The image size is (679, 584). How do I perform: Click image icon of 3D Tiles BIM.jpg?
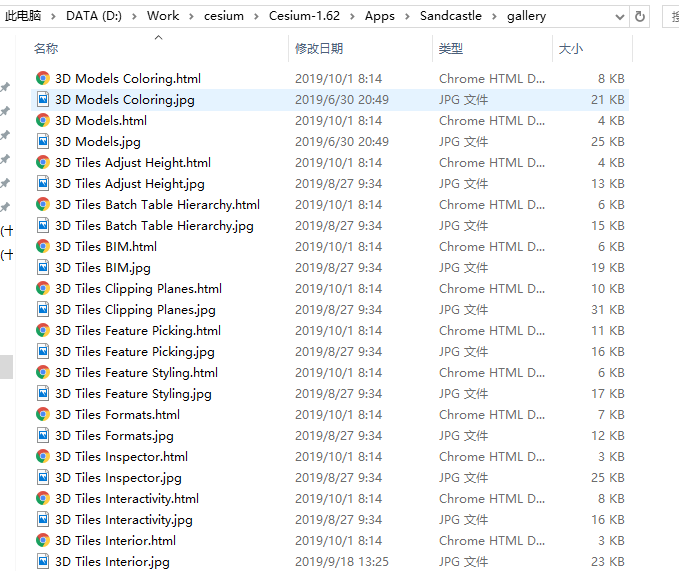(x=42, y=268)
